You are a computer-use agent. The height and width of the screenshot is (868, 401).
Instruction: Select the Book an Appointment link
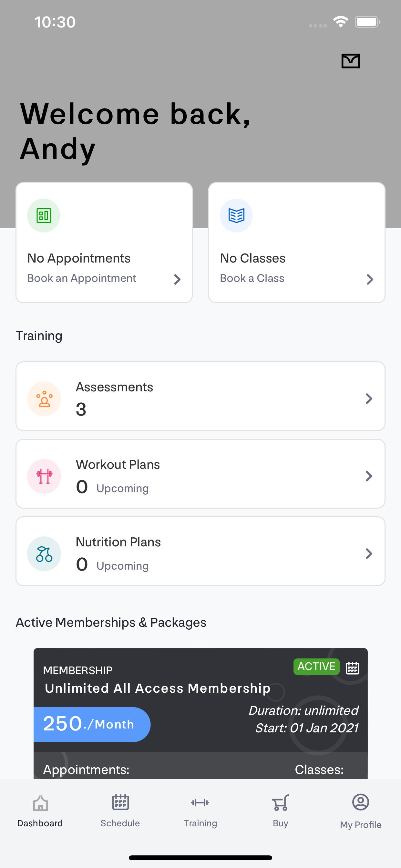click(x=82, y=278)
